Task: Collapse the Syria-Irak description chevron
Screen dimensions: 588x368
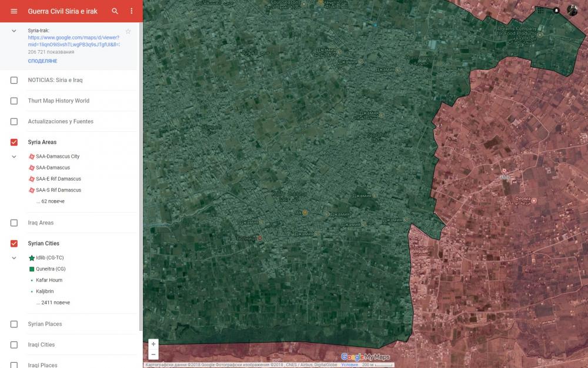Action: (x=14, y=31)
